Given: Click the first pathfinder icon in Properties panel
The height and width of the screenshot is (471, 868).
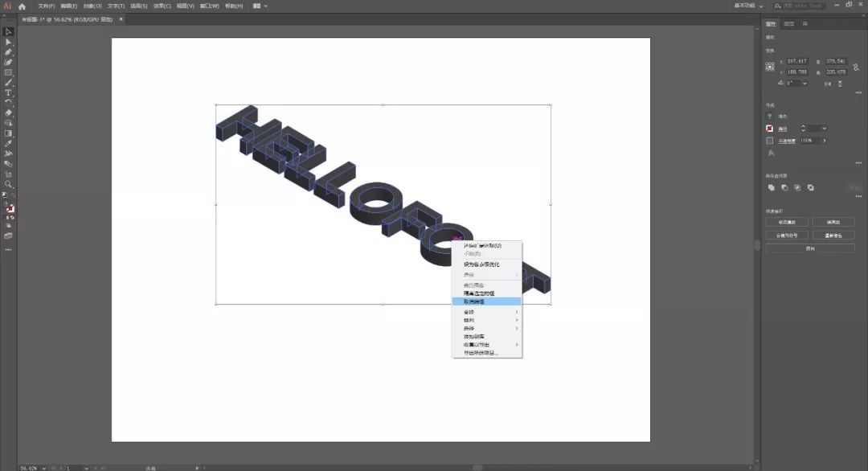Looking at the screenshot, I should pyautogui.click(x=771, y=187).
